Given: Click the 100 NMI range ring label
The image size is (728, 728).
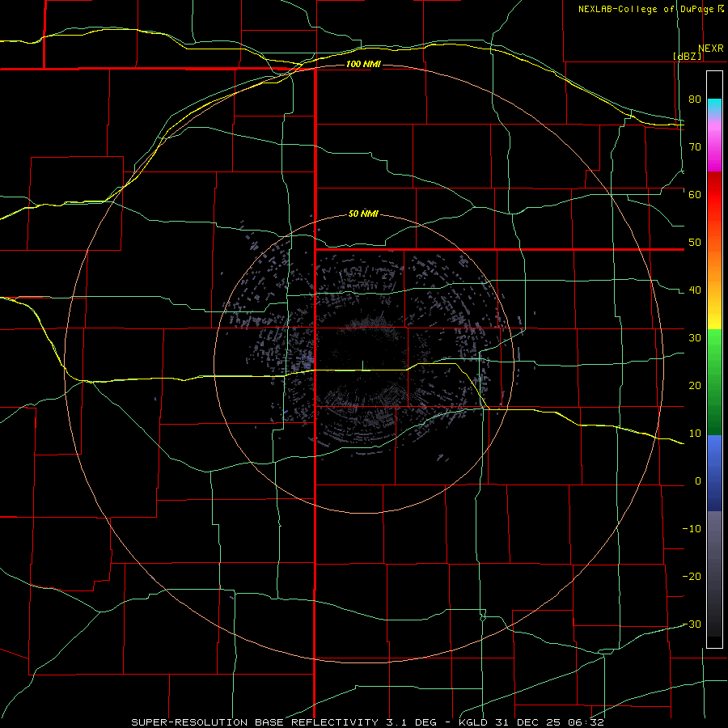Looking at the screenshot, I should (363, 64).
